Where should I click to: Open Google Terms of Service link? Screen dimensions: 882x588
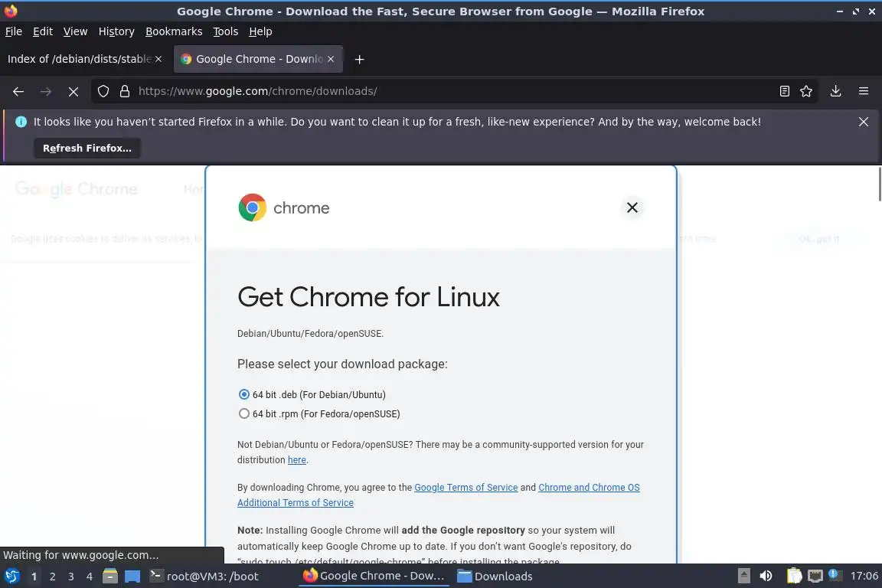click(x=465, y=487)
